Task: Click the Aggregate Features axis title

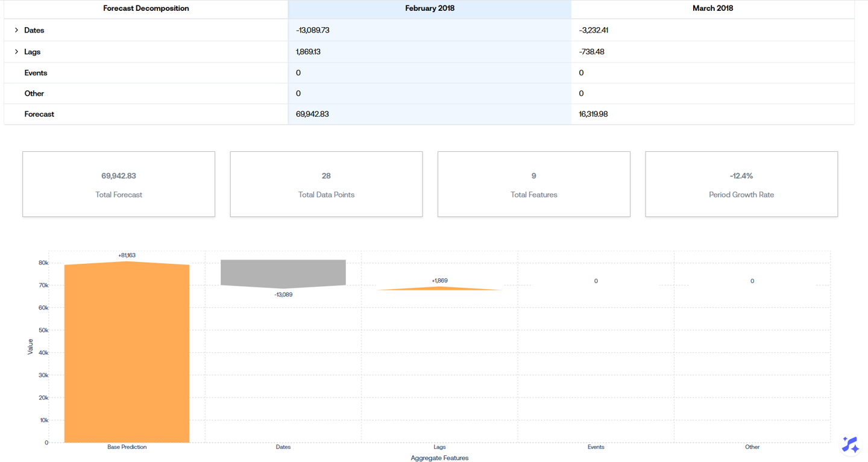Action: tap(439, 458)
